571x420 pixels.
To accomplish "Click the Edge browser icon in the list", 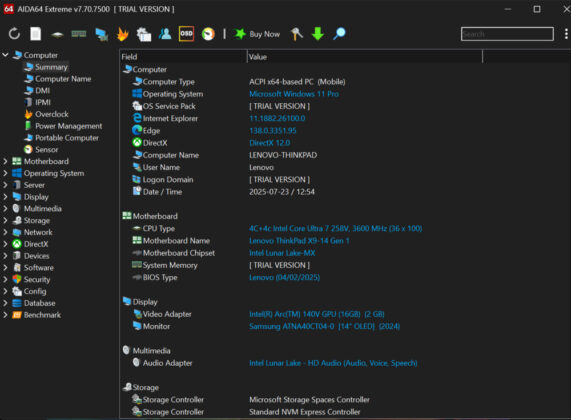I will pyautogui.click(x=137, y=130).
